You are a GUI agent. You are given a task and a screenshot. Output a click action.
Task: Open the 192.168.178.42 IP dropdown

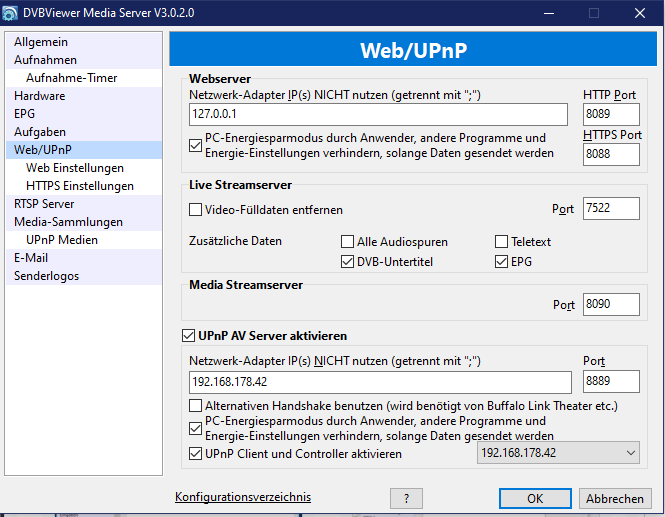pyautogui.click(x=558, y=453)
